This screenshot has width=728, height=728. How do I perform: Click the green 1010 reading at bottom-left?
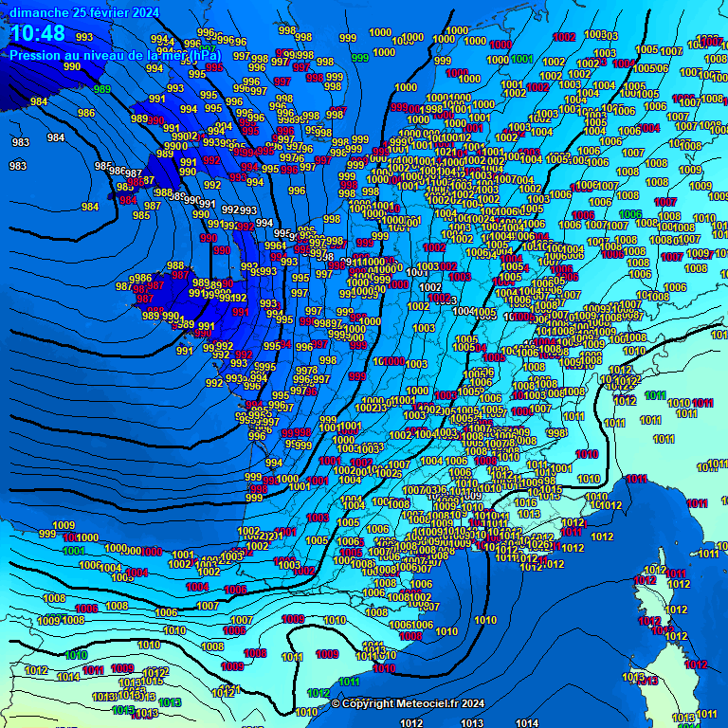coord(77,655)
